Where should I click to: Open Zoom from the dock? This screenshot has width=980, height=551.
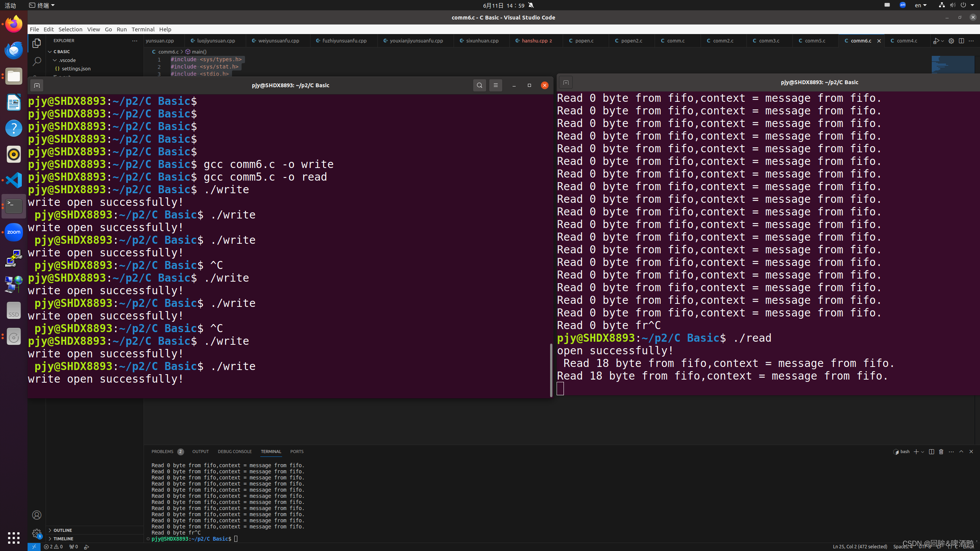click(x=14, y=232)
